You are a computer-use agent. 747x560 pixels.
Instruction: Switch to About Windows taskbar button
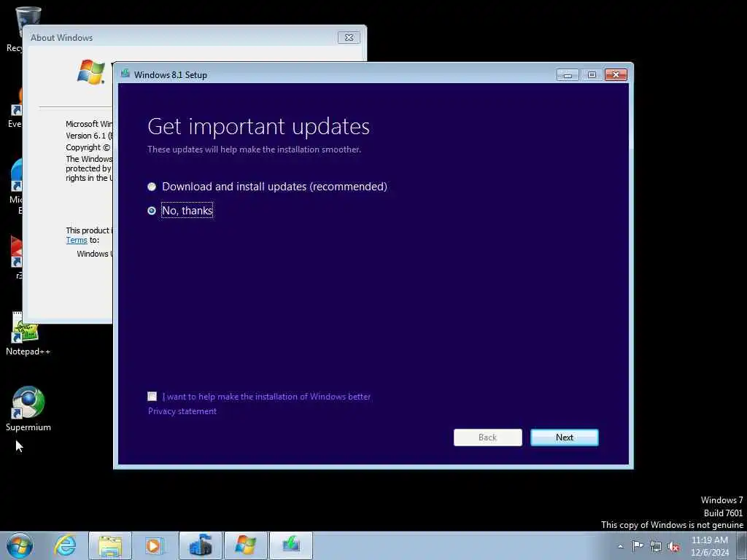(x=245, y=545)
